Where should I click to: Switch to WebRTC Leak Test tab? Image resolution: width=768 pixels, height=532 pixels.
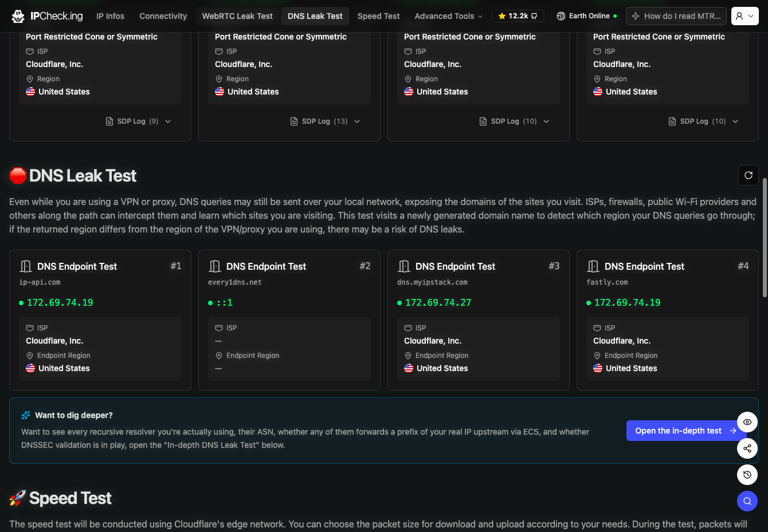(237, 16)
